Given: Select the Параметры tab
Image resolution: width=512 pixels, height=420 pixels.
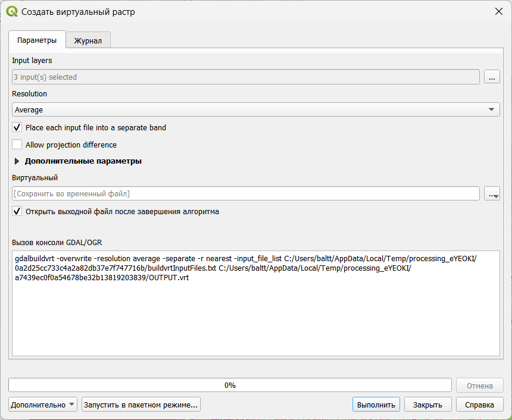Looking at the screenshot, I should pos(37,40).
